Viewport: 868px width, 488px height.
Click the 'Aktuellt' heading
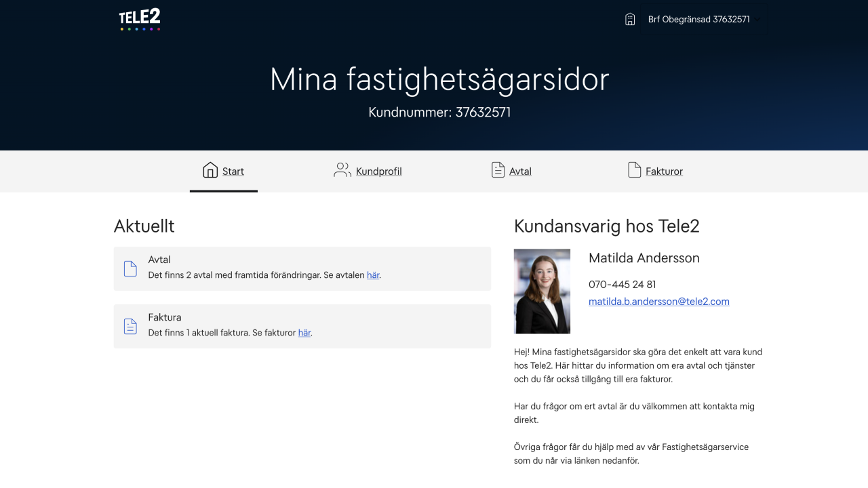144,226
